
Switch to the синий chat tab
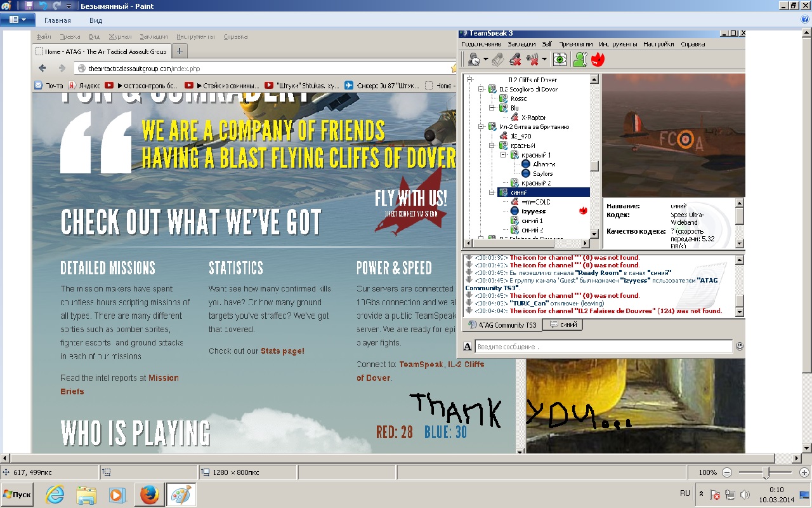coord(563,324)
